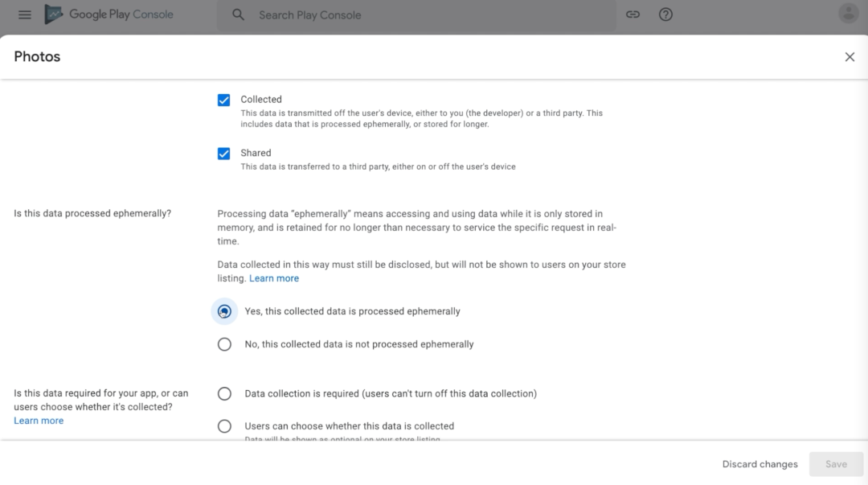The image size is (868, 485).
Task: Open Learn more link under data required question
Action: (39, 421)
